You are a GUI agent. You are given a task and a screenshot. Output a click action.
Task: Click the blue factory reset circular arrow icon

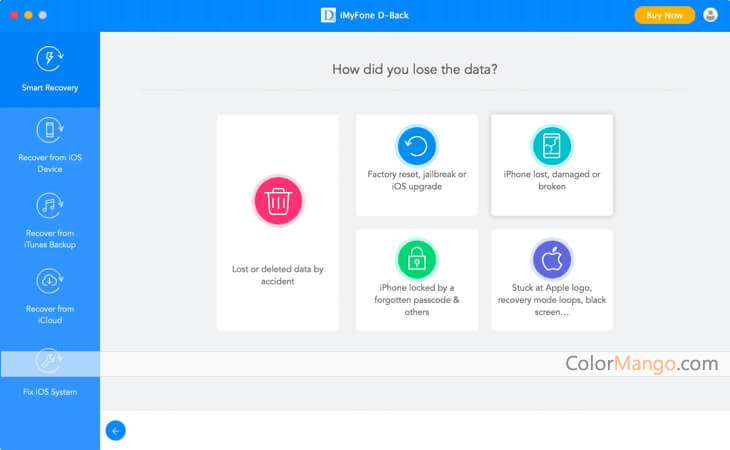coord(416,146)
